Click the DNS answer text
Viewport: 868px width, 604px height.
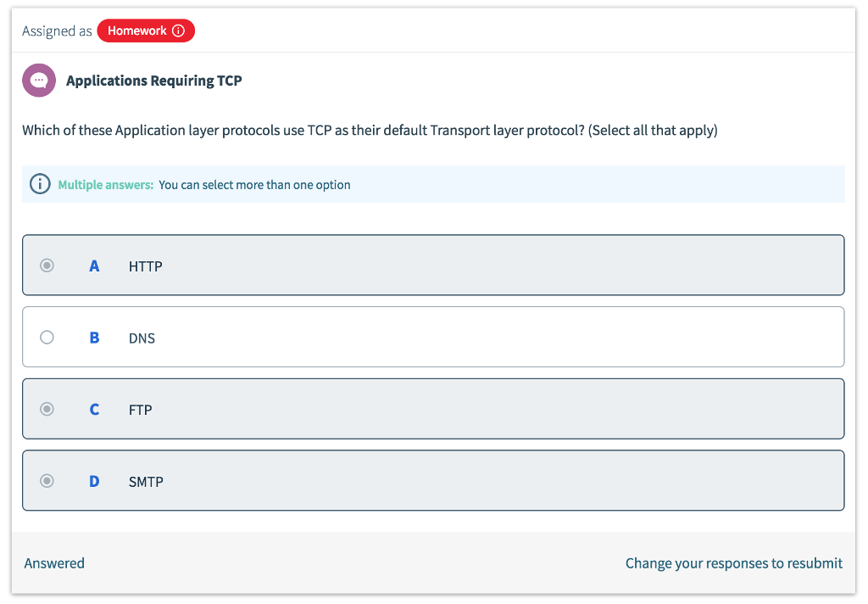click(x=142, y=338)
